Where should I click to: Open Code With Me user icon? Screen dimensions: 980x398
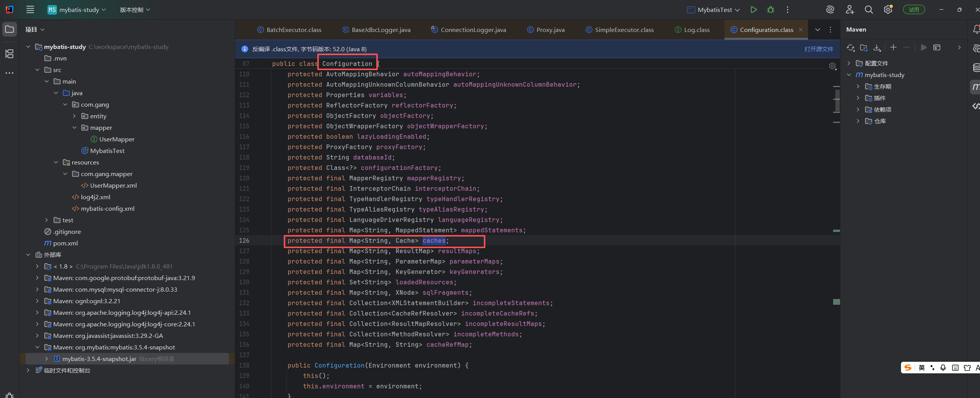click(850, 10)
